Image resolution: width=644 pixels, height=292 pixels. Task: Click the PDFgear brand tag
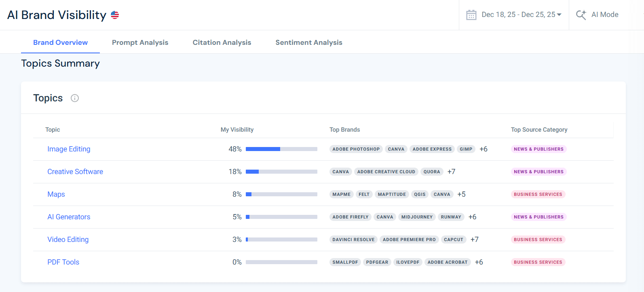(x=377, y=262)
